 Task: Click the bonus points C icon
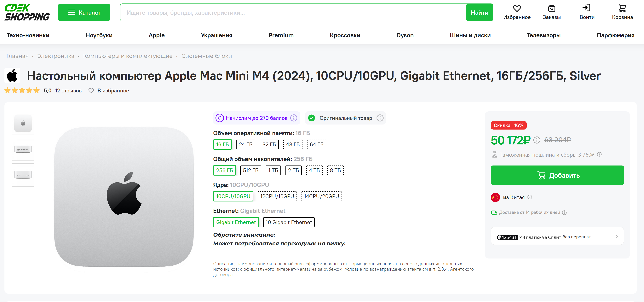220,118
